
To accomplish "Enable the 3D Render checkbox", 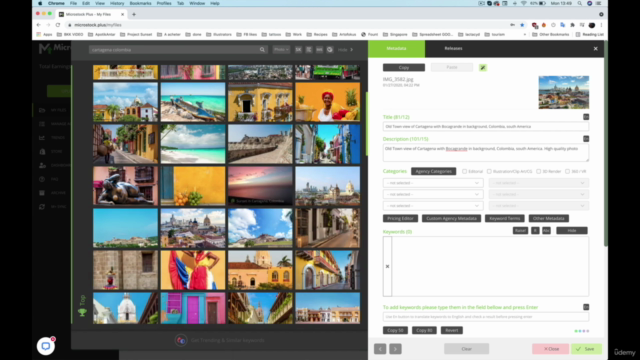I will pos(538,171).
